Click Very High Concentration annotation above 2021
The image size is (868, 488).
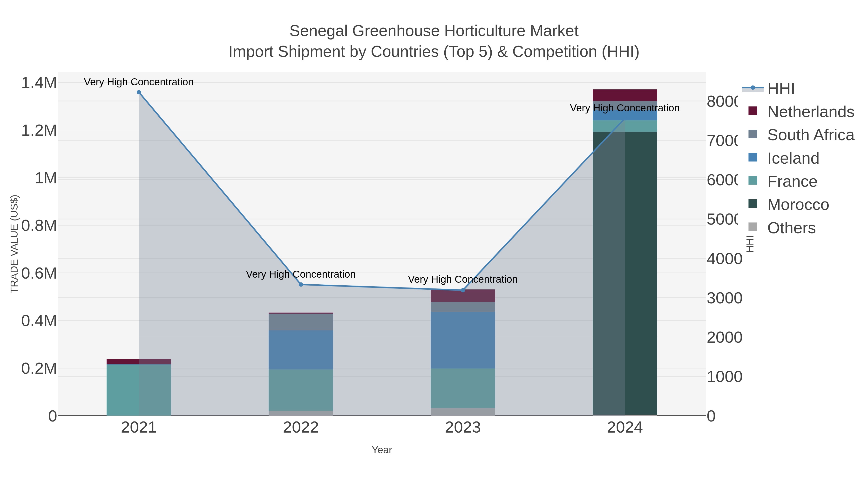(x=139, y=82)
